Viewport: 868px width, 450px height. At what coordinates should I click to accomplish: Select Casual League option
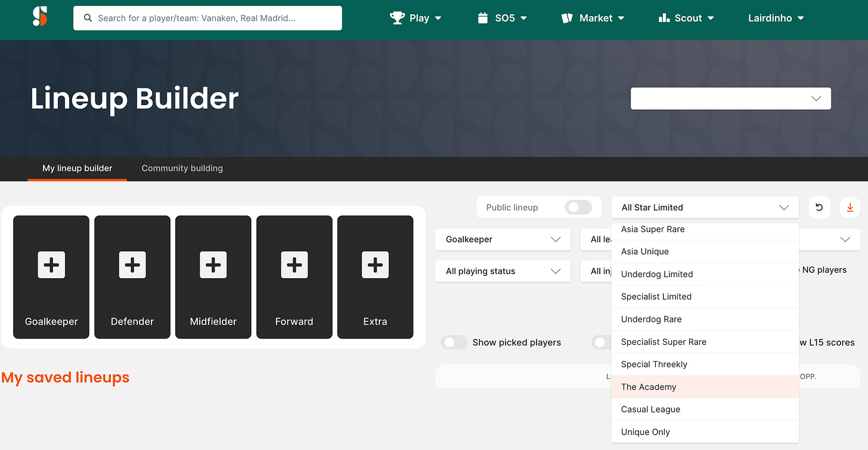[705, 409]
